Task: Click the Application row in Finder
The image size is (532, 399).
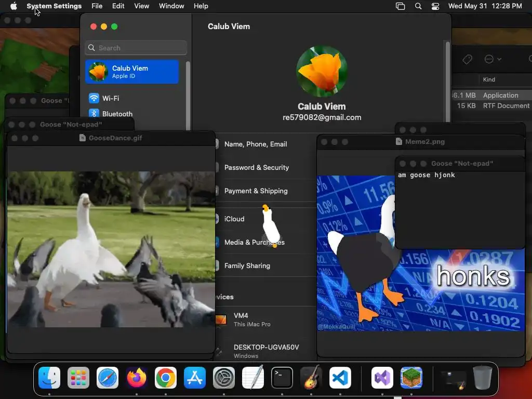Action: 492,96
